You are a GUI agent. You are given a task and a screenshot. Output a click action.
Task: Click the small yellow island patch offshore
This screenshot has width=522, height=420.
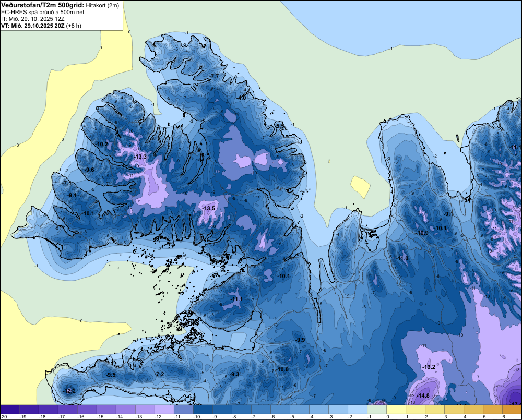tap(360, 187)
